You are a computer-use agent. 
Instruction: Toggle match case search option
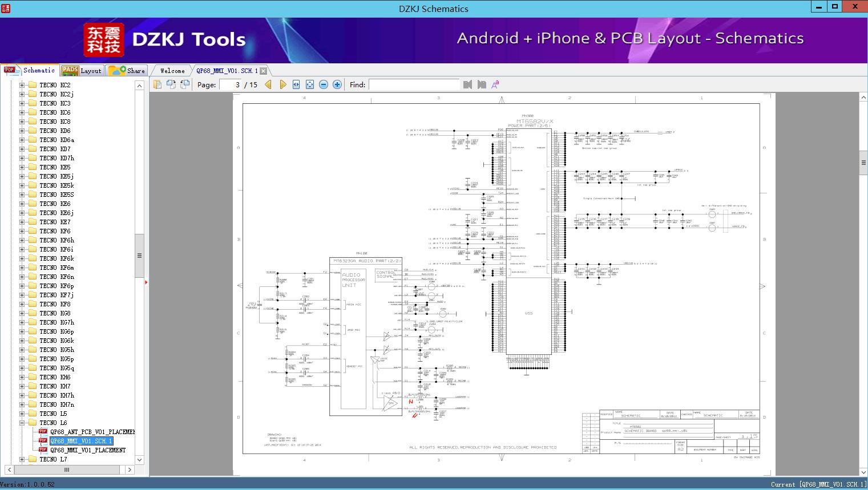coord(495,84)
